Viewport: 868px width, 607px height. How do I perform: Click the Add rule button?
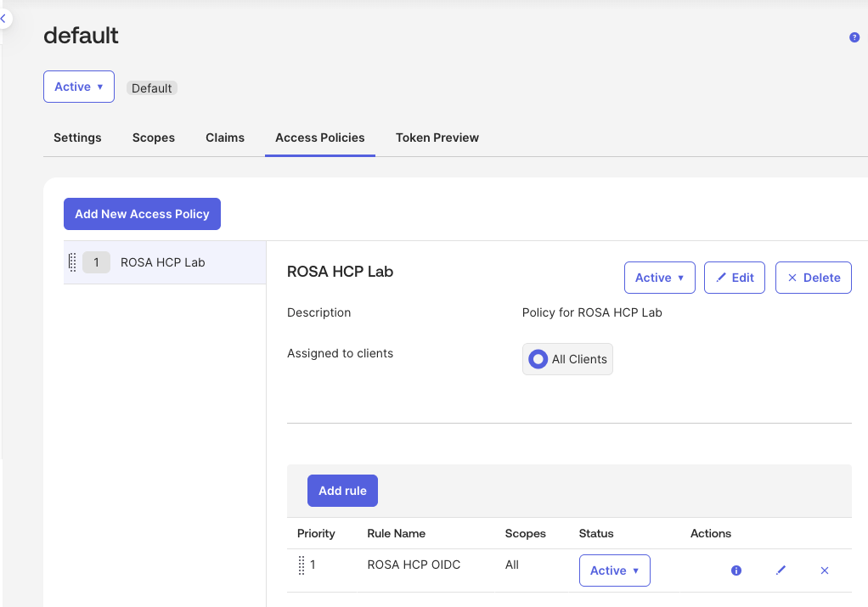coord(342,491)
